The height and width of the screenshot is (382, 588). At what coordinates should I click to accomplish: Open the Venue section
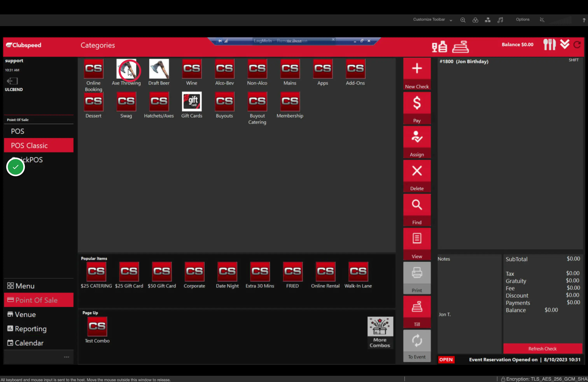click(38, 314)
